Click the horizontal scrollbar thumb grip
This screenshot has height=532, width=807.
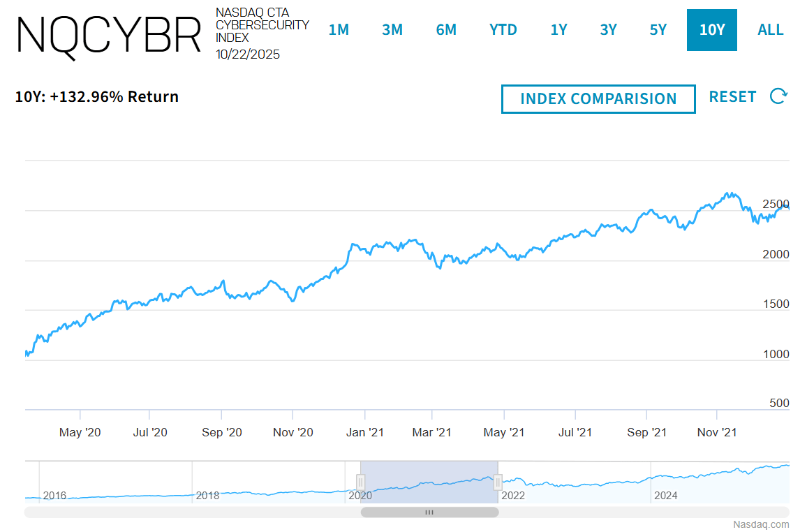point(429,512)
